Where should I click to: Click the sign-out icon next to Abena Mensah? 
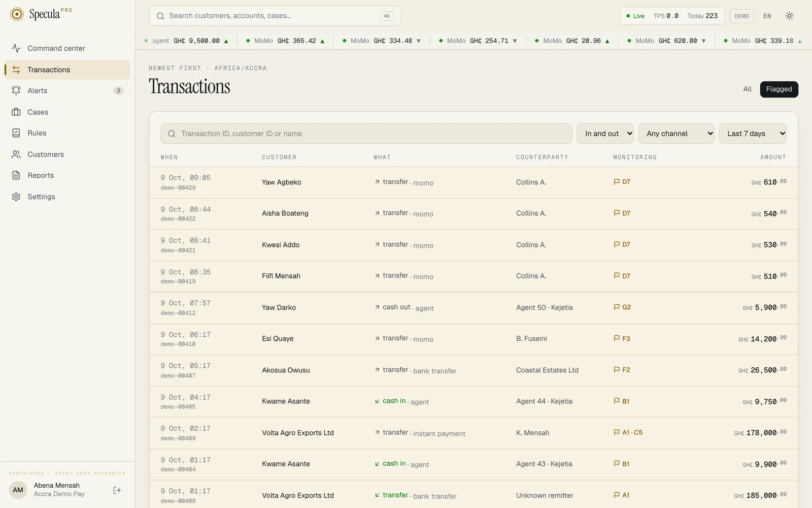click(117, 490)
